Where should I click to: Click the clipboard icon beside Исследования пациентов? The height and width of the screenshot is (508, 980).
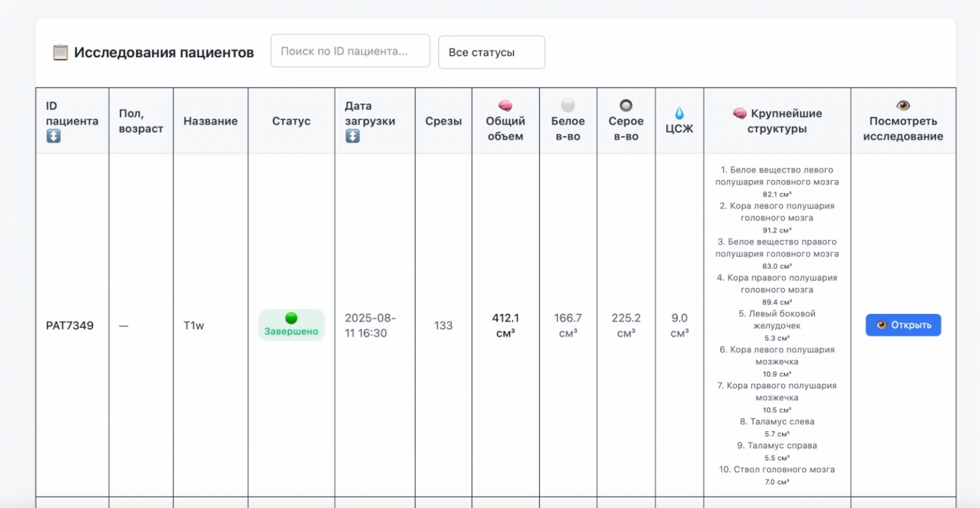(60, 52)
